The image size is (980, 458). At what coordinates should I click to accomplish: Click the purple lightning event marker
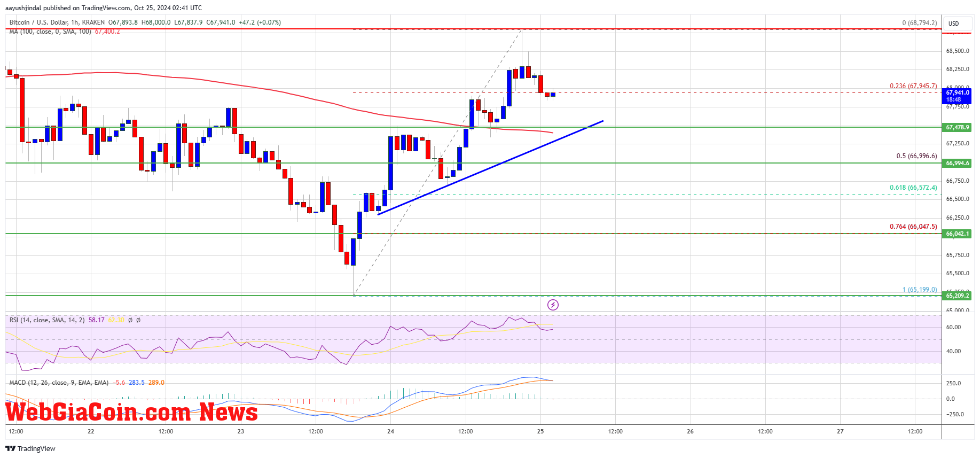(553, 305)
